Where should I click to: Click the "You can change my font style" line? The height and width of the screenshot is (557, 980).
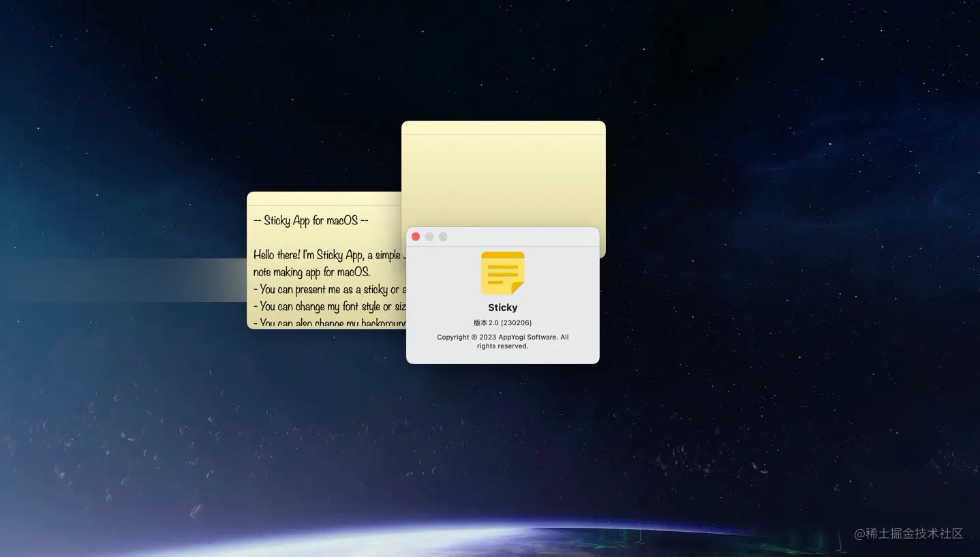point(329,306)
